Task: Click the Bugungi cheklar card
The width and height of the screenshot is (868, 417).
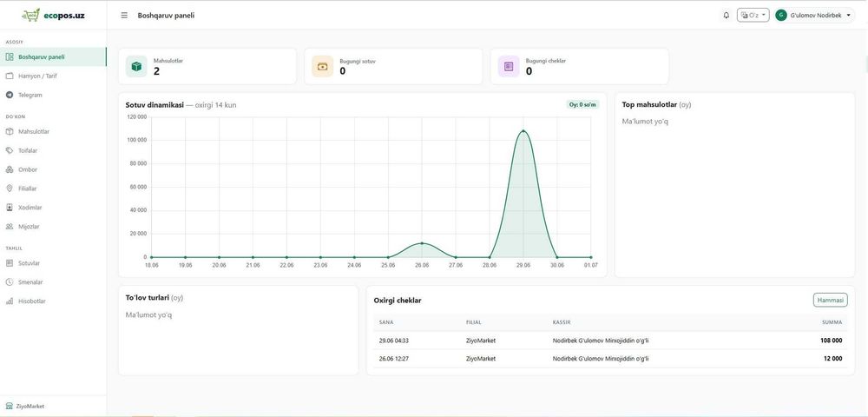Action: tap(580, 66)
